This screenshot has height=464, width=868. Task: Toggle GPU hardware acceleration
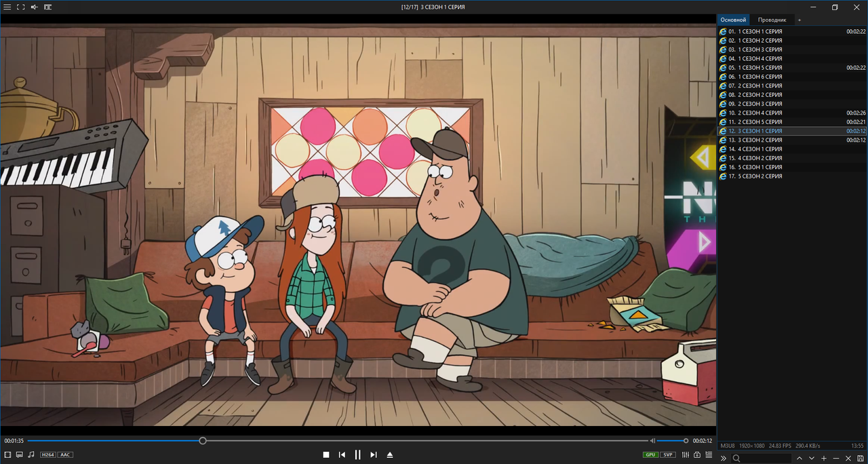[x=651, y=455]
